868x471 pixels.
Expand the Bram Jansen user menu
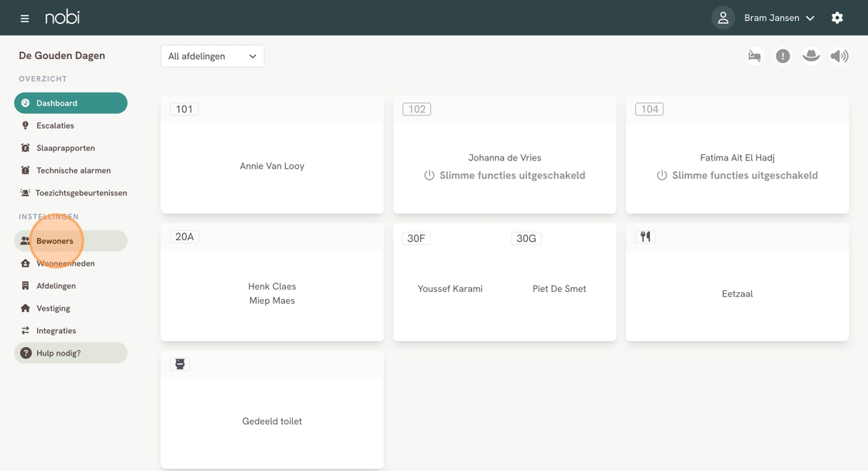(779, 18)
